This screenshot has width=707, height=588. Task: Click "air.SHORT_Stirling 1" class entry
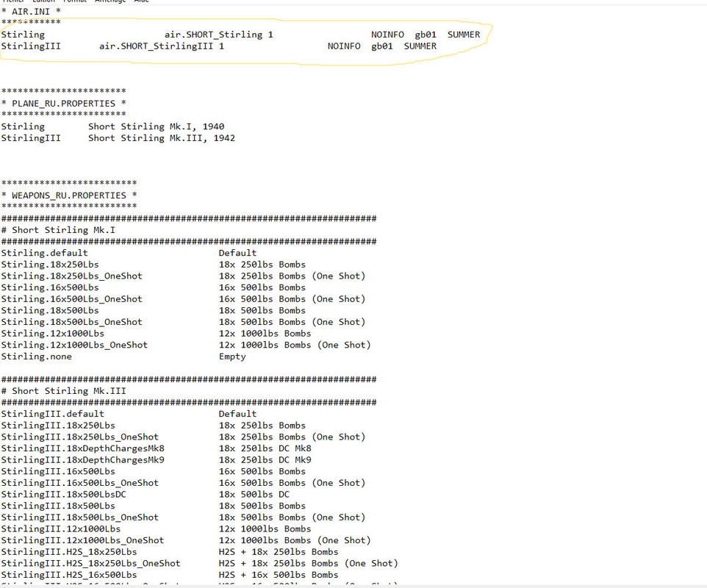click(219, 35)
